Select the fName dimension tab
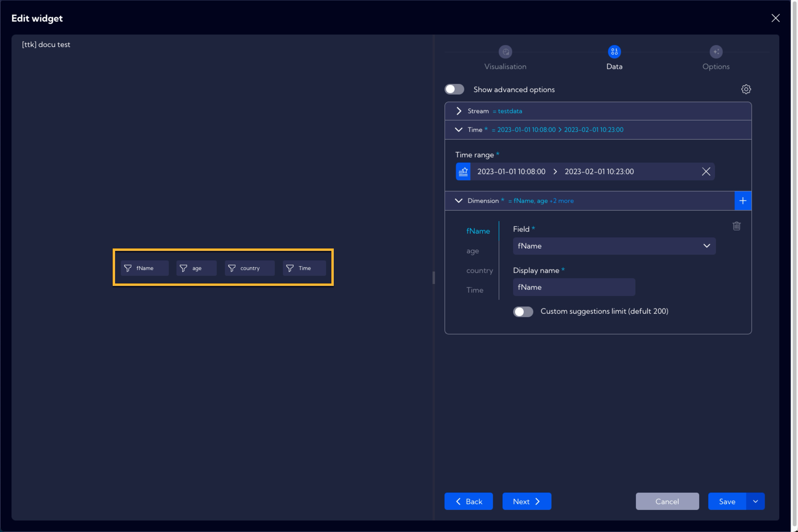The image size is (798, 532). tap(478, 231)
